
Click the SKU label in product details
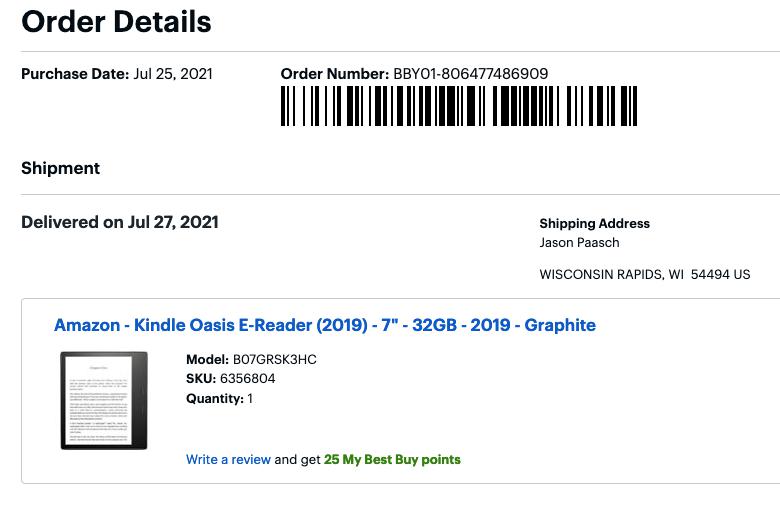click(x=200, y=379)
